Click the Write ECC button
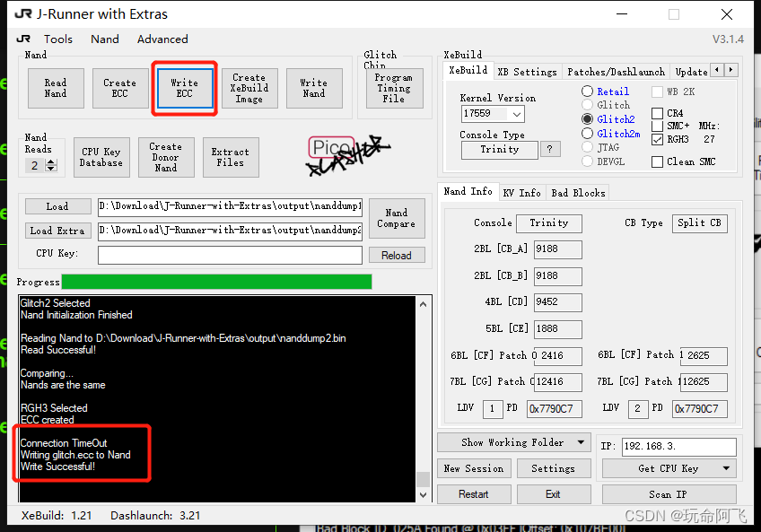Screen dimensions: 761x532 185,88
